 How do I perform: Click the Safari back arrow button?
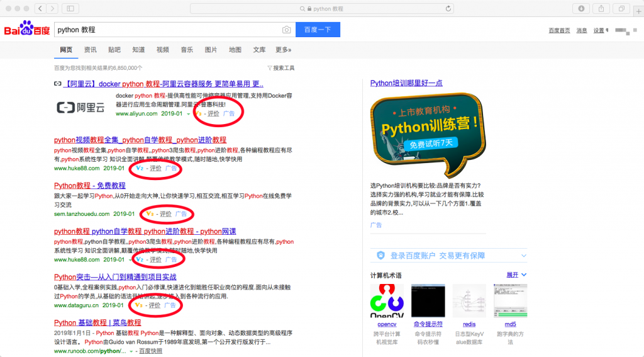[x=40, y=8]
